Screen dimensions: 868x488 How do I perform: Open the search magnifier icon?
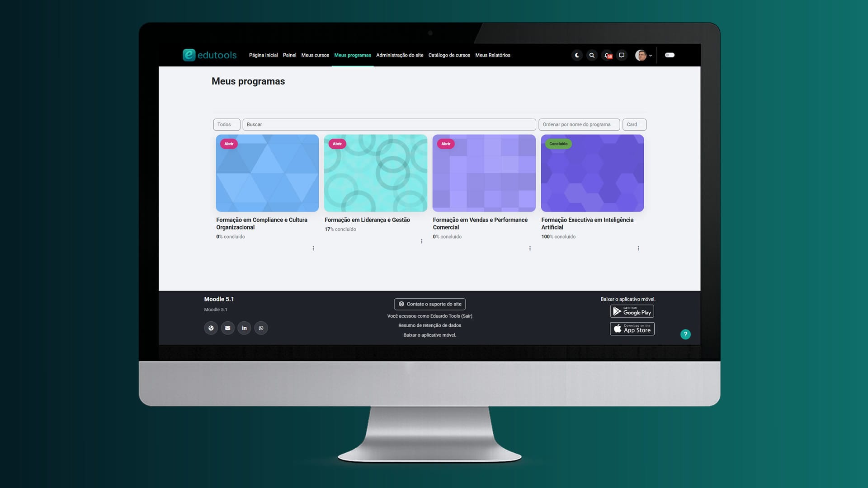[592, 55]
